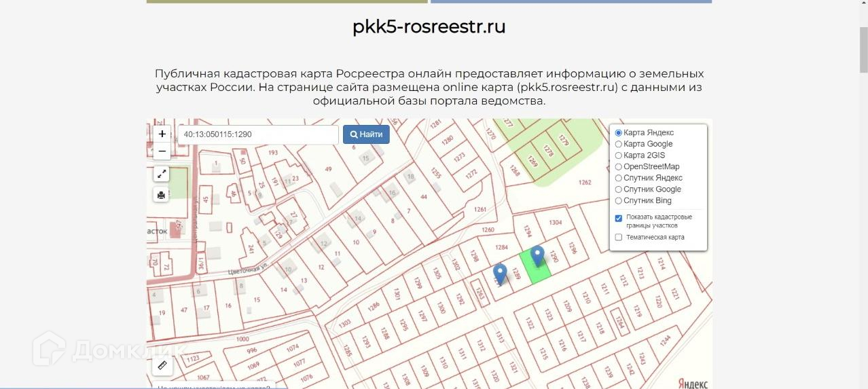The image size is (868, 389).
Task: Click parcel labeled 1284
Action: pyautogui.click(x=503, y=247)
